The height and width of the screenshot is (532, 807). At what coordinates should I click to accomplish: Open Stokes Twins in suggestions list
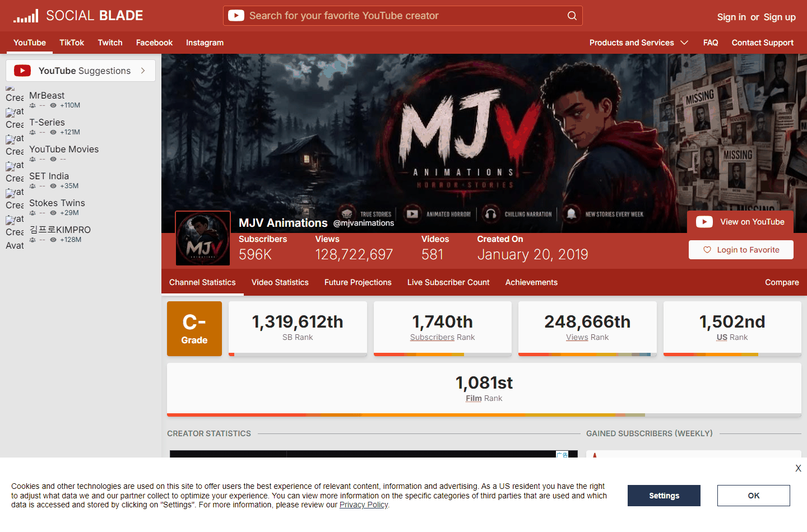tap(57, 203)
